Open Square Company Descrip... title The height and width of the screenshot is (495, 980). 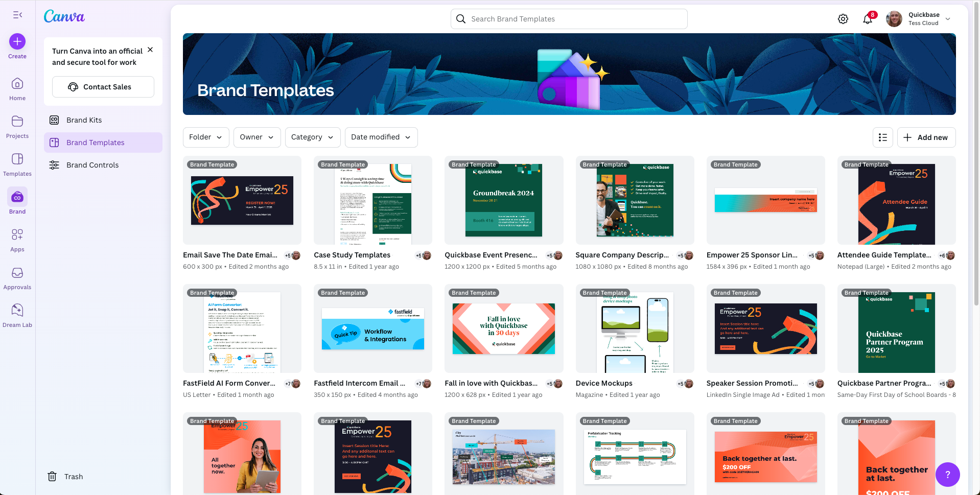pyautogui.click(x=622, y=255)
